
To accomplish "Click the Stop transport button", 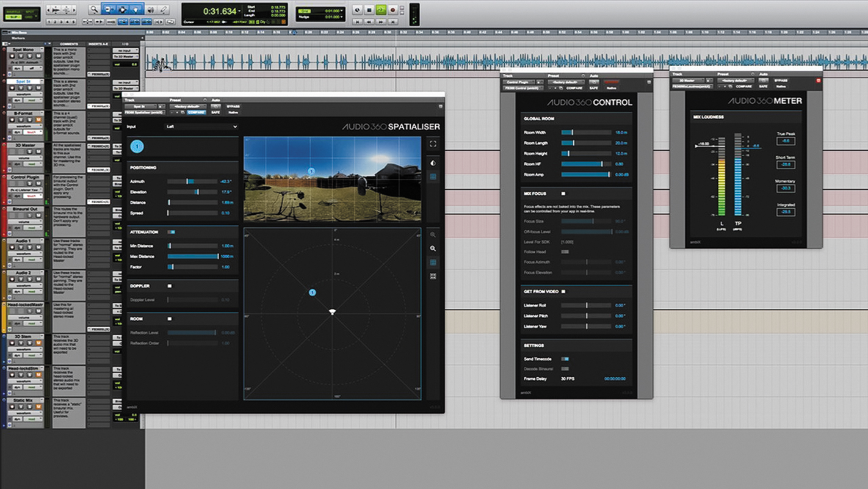I will tap(369, 10).
